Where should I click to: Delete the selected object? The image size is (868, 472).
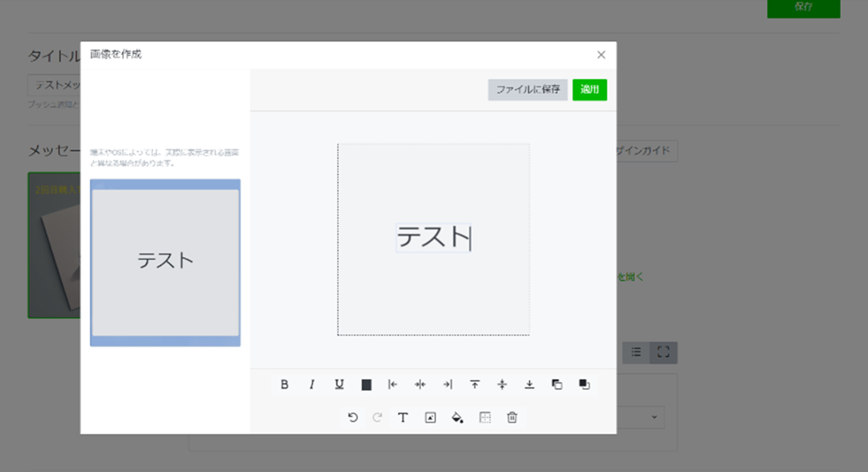point(512,418)
